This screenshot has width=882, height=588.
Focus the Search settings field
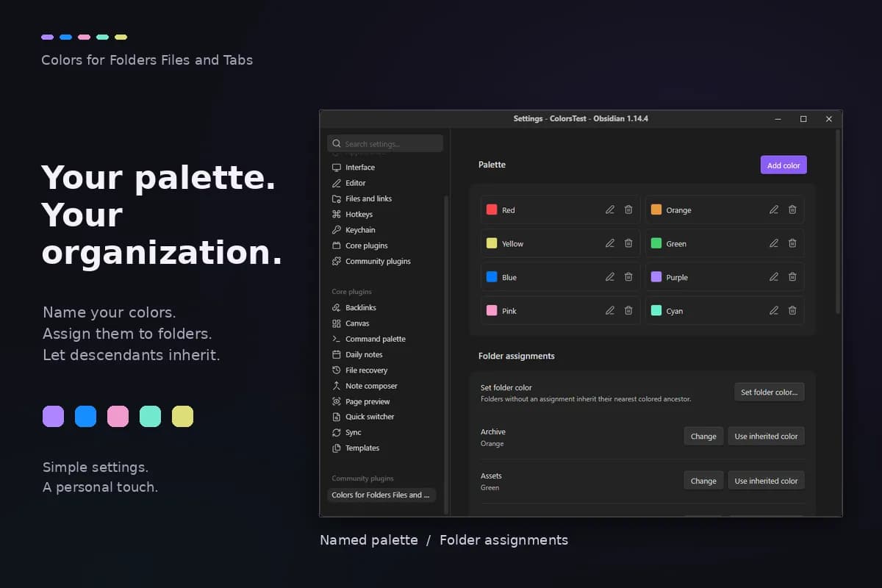coord(385,143)
